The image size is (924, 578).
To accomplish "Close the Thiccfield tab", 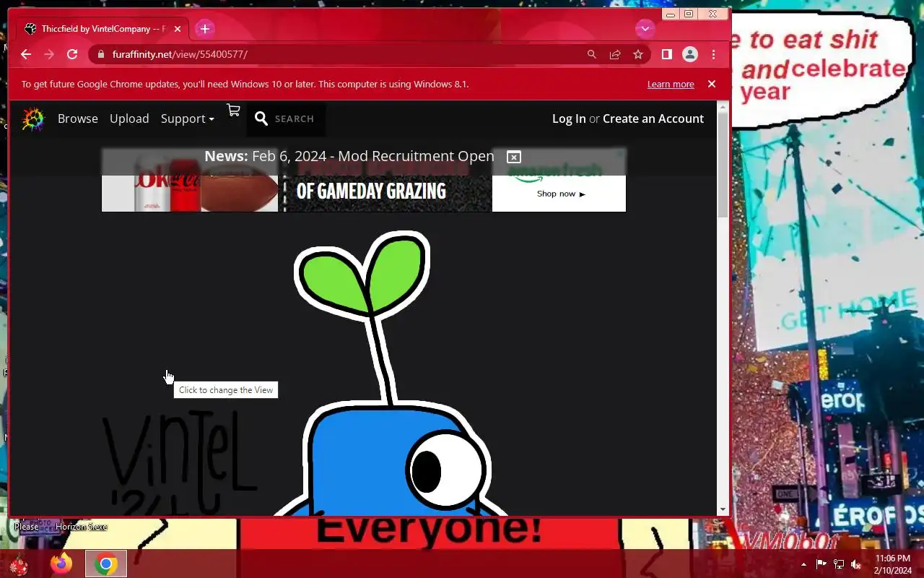I will [x=178, y=29].
